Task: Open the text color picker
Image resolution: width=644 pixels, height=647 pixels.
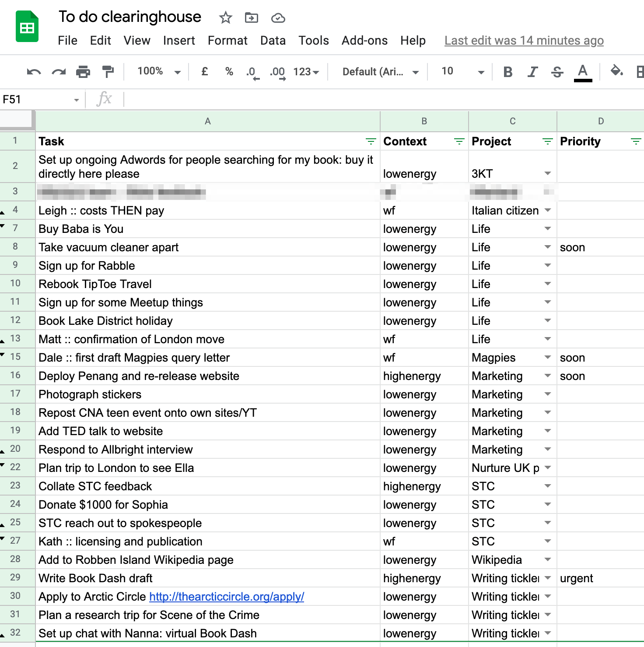Action: tap(583, 72)
